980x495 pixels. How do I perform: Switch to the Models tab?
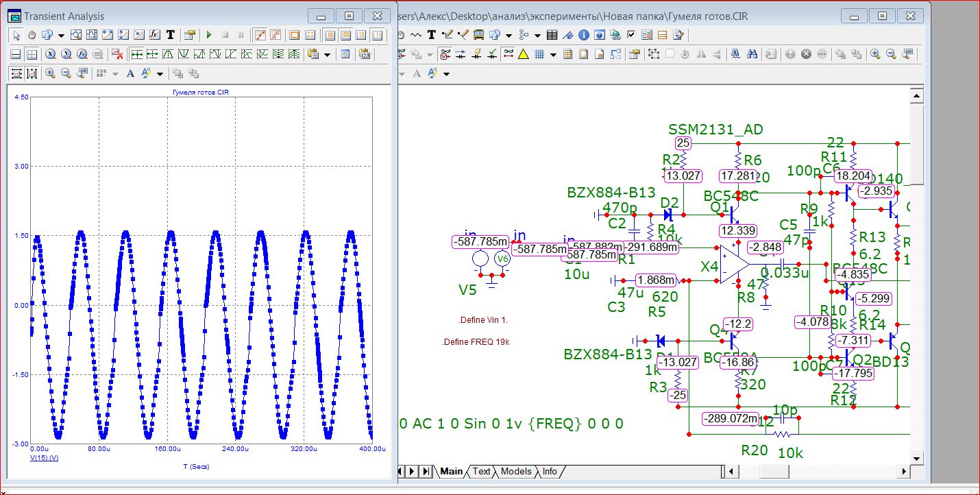[x=516, y=471]
